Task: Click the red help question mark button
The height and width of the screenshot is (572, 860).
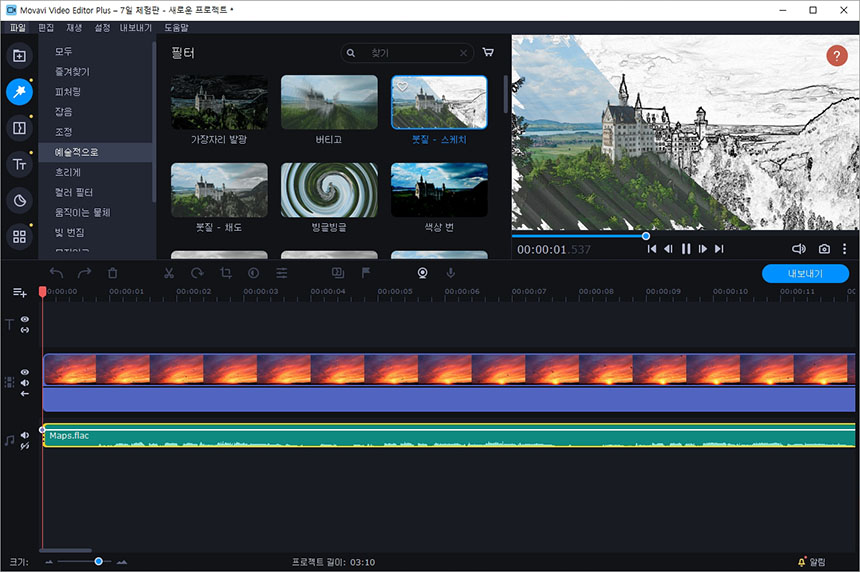Action: pyautogui.click(x=836, y=55)
